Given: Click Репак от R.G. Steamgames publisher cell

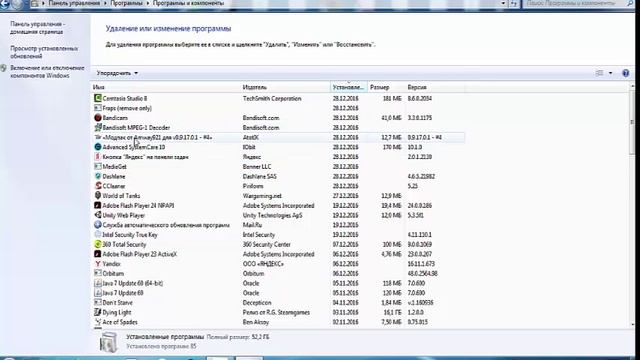Looking at the screenshot, I should pos(276,313).
